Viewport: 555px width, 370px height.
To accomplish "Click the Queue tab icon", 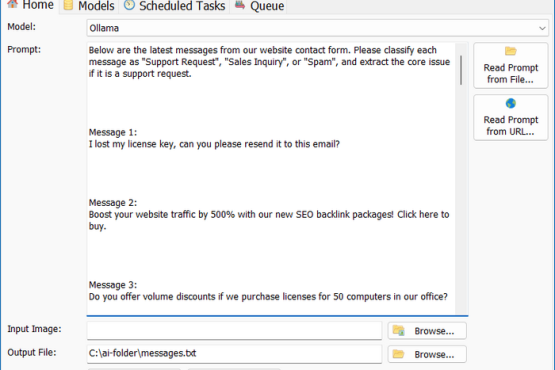I will pos(240,5).
